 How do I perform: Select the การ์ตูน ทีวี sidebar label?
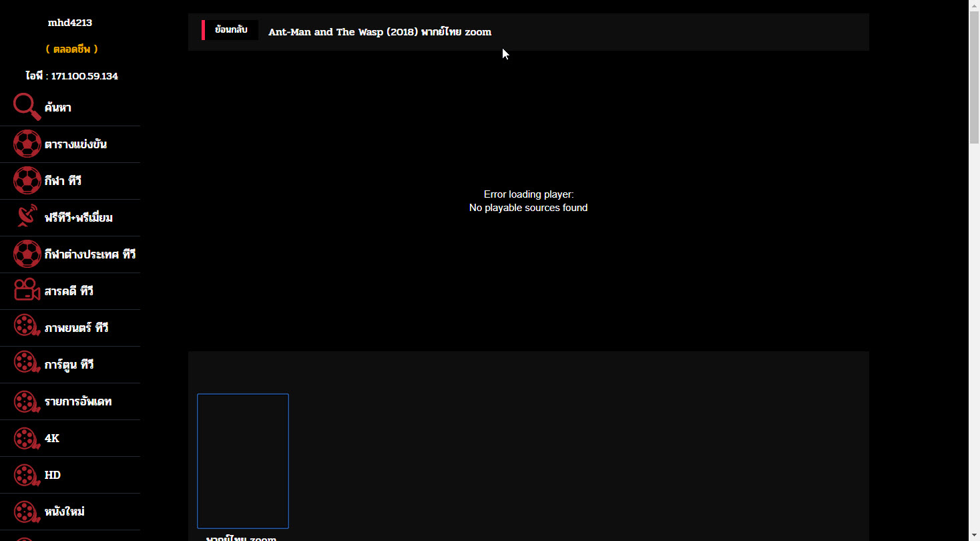(x=69, y=365)
